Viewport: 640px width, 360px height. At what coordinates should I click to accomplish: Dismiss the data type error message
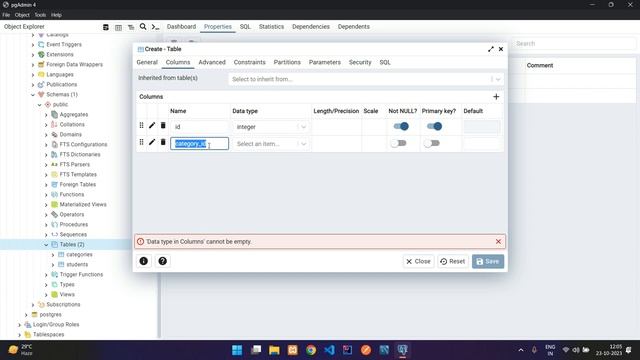pyautogui.click(x=498, y=242)
